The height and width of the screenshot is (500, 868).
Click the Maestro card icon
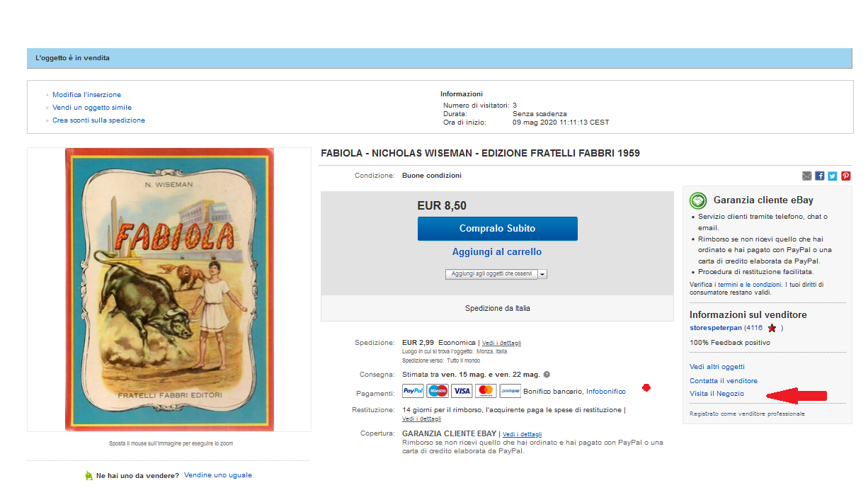[438, 390]
